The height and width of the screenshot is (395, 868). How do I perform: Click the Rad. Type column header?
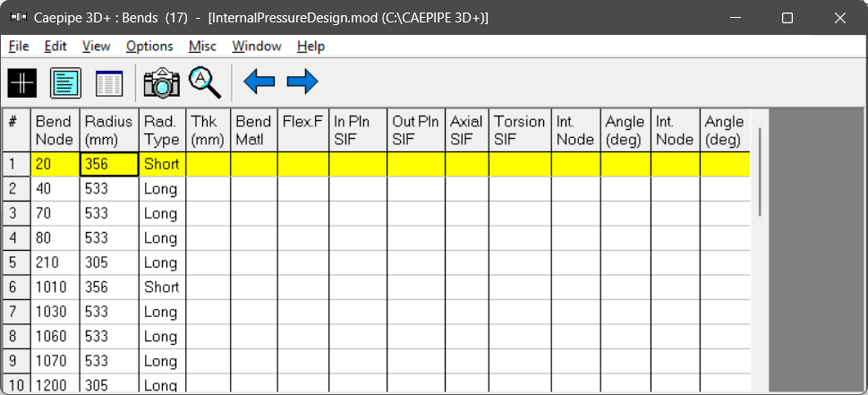pyautogui.click(x=162, y=131)
